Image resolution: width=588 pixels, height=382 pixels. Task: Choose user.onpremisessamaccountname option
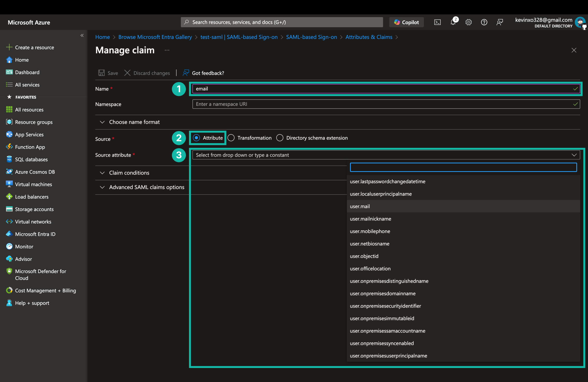(463, 331)
